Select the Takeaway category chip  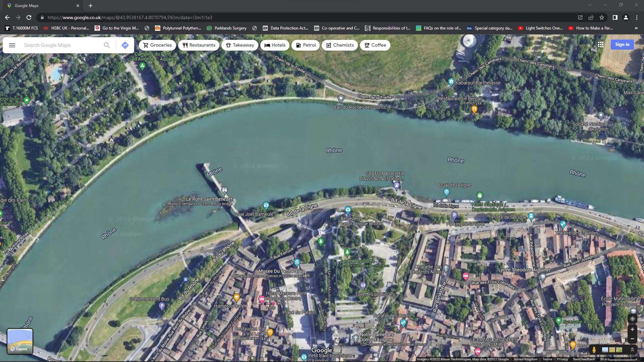240,45
